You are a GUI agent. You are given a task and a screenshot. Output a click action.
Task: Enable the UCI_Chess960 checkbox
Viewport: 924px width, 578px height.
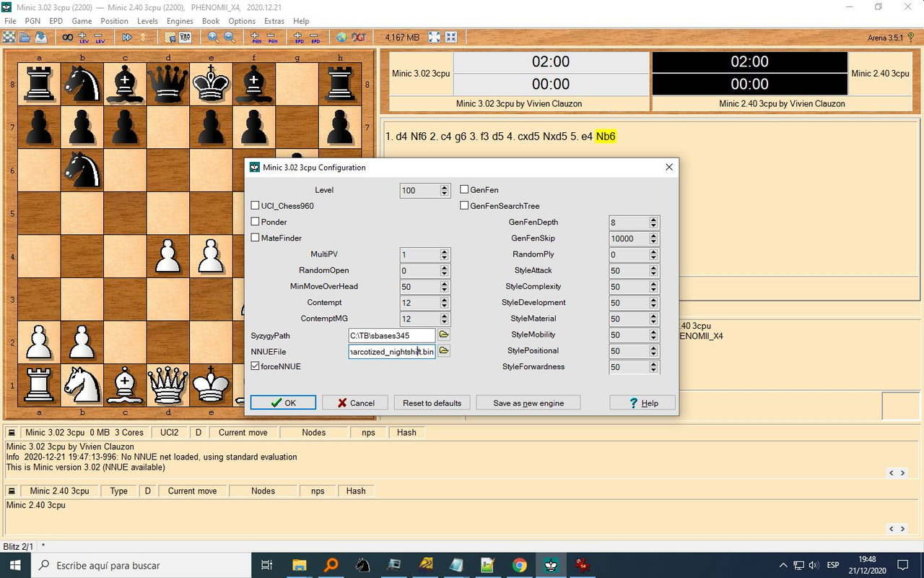pos(255,206)
